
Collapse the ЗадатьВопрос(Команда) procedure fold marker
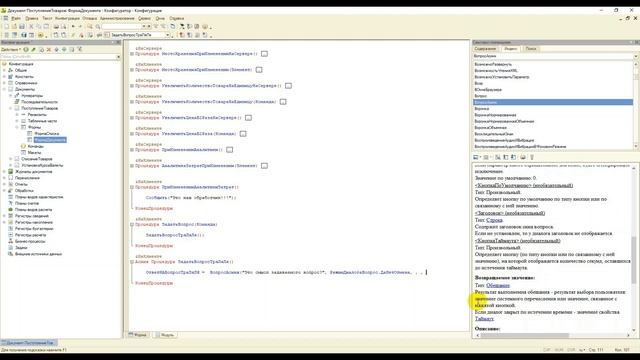[x=132, y=224]
